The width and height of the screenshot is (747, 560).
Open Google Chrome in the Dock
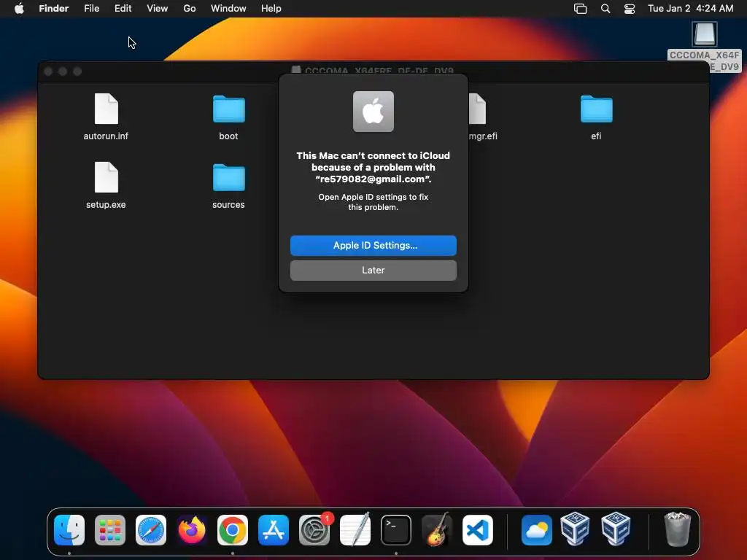[x=233, y=529]
